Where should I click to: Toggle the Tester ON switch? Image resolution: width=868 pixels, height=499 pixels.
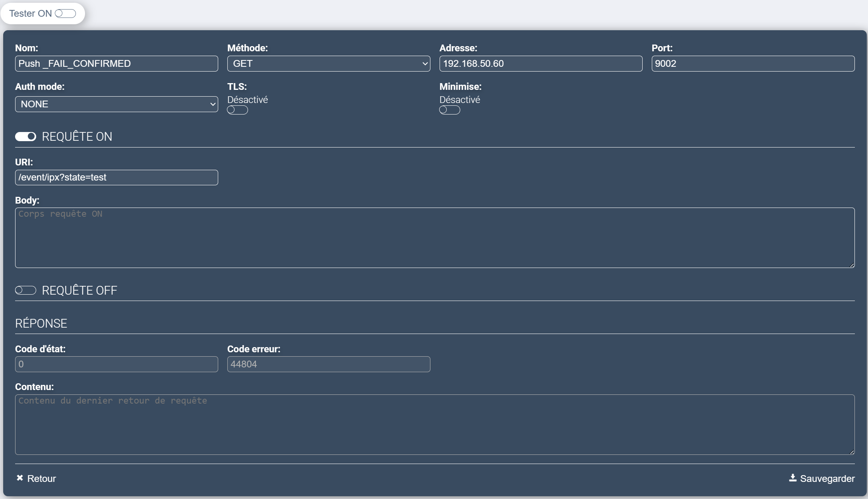tap(65, 14)
